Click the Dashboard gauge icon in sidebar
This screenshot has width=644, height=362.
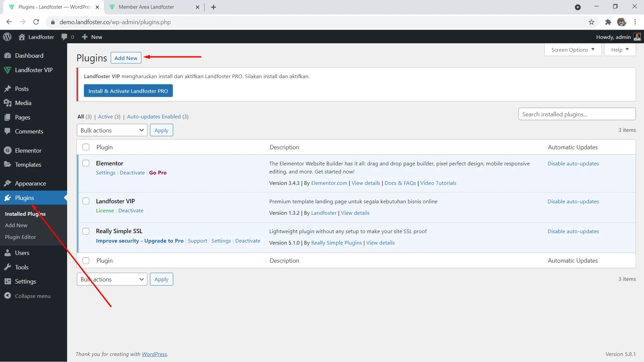[8, 56]
